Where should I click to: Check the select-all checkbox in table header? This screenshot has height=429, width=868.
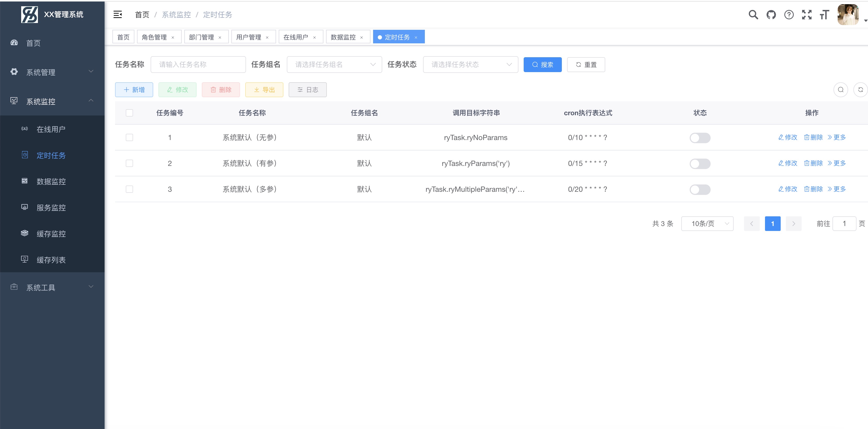click(129, 113)
